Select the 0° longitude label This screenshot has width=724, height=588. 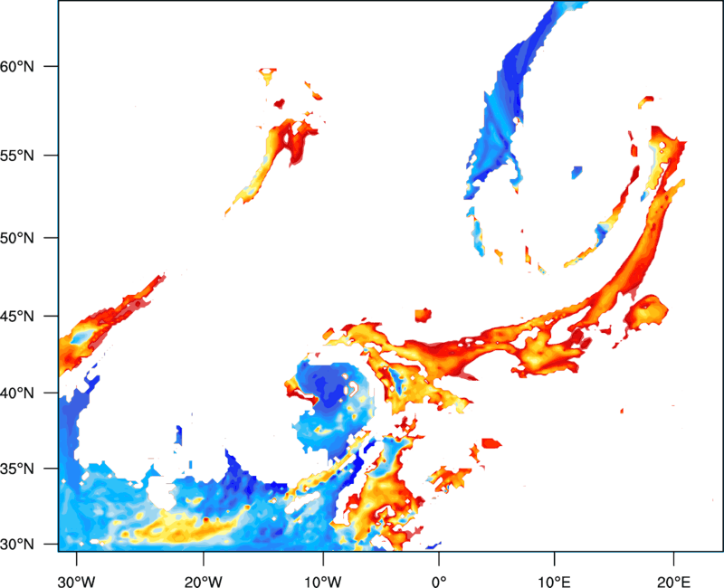pos(439,582)
